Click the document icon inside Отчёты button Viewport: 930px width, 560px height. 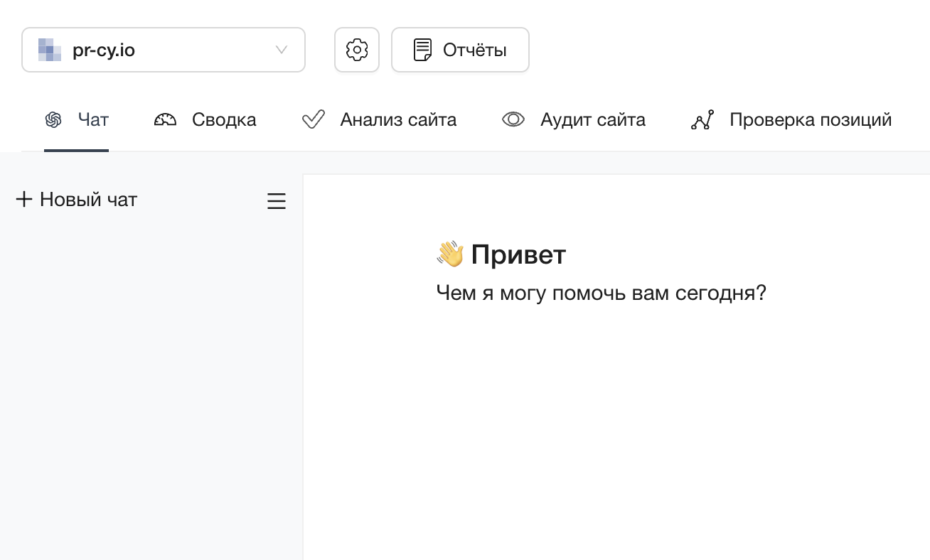(422, 50)
